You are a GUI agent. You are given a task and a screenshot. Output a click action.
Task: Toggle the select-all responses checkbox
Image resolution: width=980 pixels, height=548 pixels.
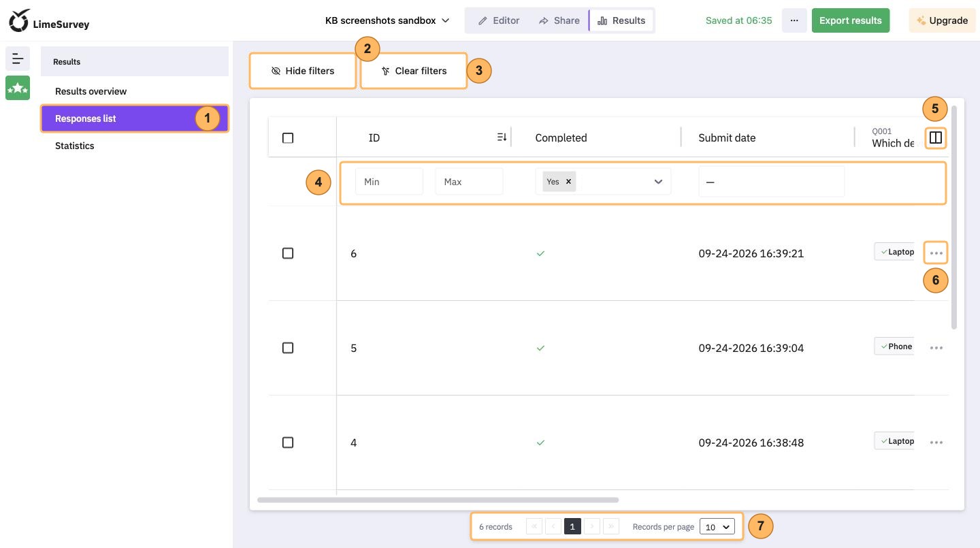click(x=288, y=138)
